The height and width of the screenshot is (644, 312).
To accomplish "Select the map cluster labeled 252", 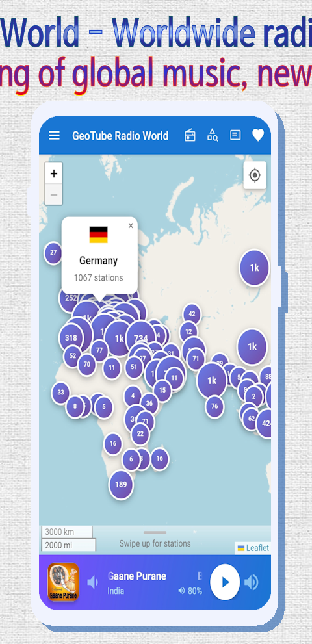I will (x=70, y=298).
